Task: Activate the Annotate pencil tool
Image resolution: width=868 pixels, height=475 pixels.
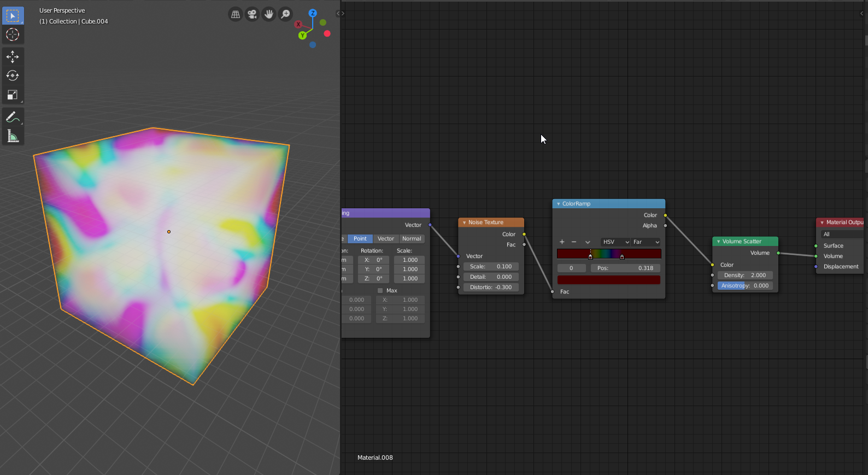Action: [12, 117]
